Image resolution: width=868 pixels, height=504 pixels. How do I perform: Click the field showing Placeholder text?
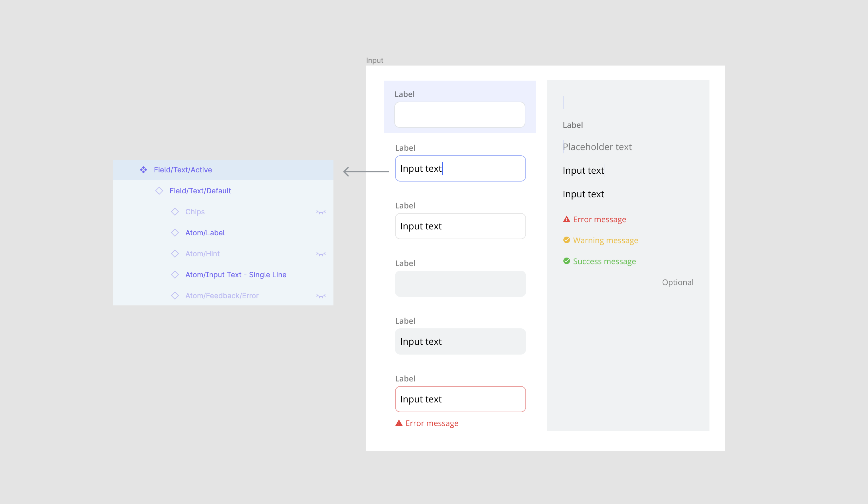(x=597, y=146)
